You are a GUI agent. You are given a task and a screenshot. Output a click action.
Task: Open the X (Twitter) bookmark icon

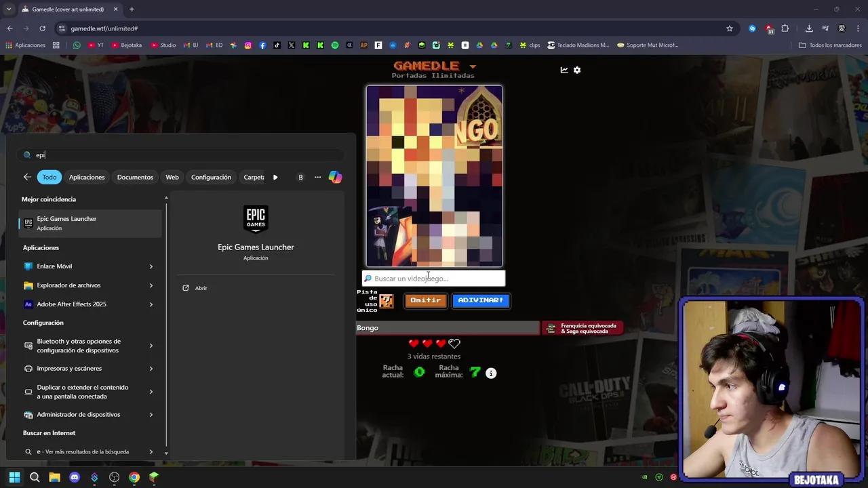pos(292,45)
